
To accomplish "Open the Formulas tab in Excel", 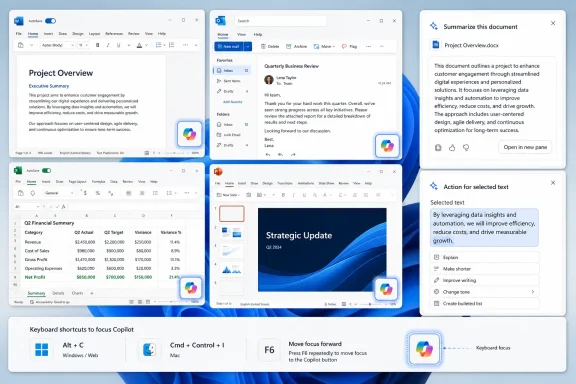I will [98, 182].
